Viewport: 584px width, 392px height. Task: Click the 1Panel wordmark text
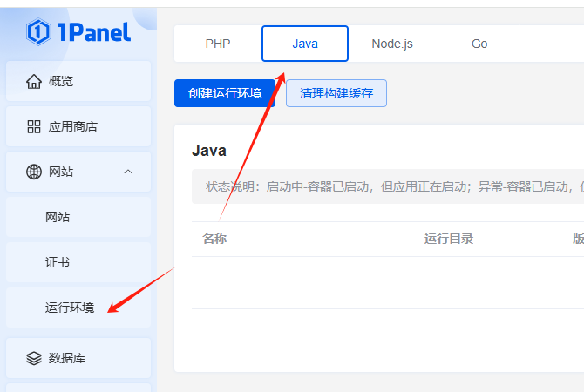coord(94,32)
